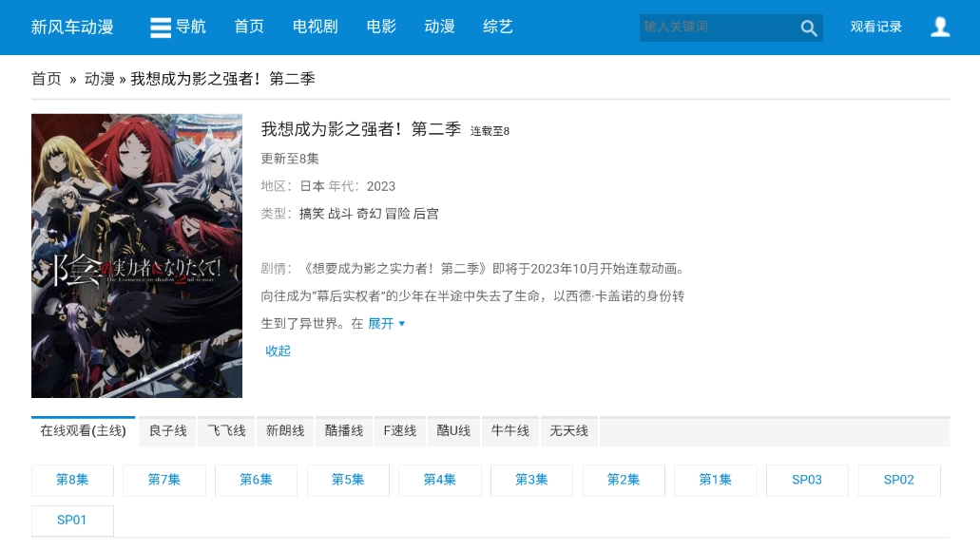Open the SP03 special episode
This screenshot has height=550, width=980.
tap(807, 480)
